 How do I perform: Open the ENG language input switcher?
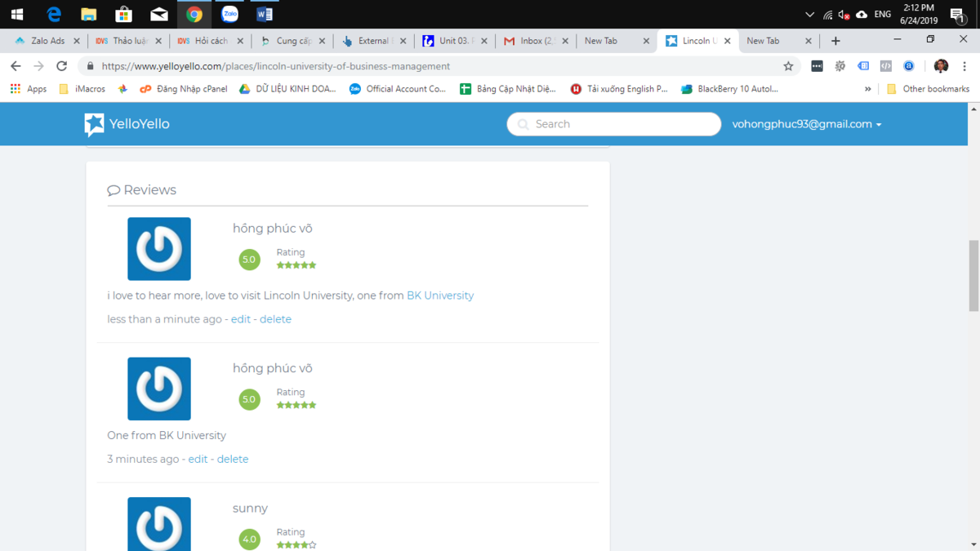point(883,15)
